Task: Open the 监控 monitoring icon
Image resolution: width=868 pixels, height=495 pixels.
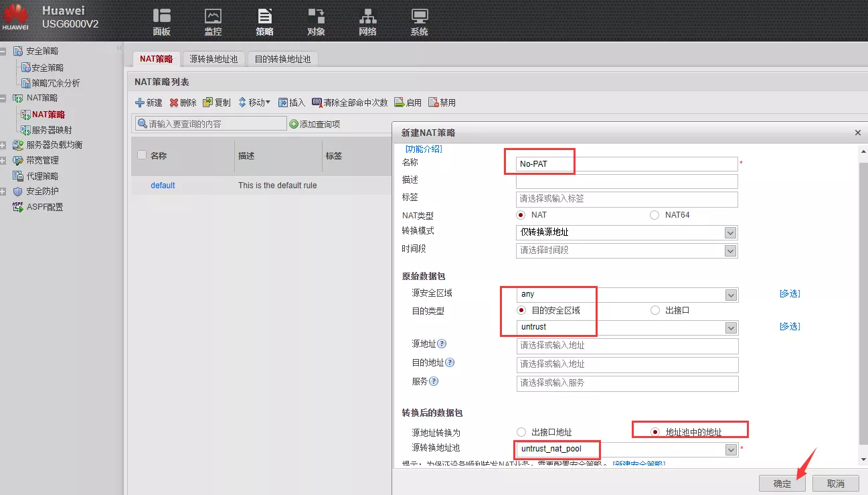Action: [213, 16]
